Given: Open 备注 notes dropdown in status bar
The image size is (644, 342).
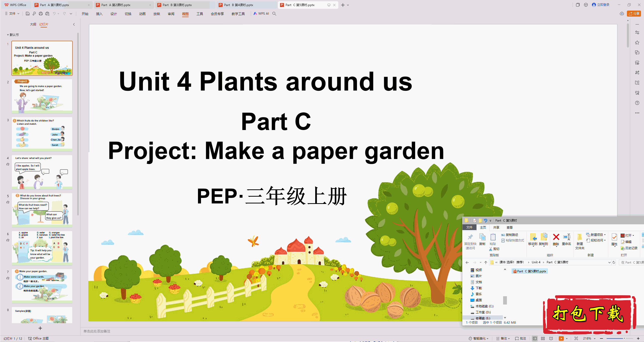Looking at the screenshot, I should (503, 338).
